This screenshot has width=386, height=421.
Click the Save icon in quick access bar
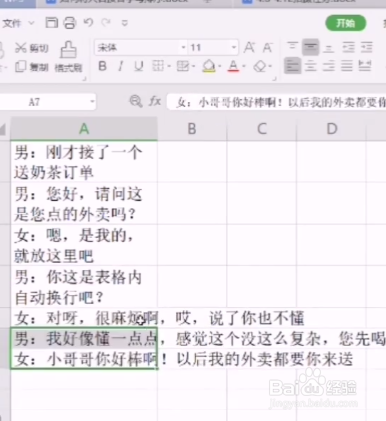tap(52, 23)
